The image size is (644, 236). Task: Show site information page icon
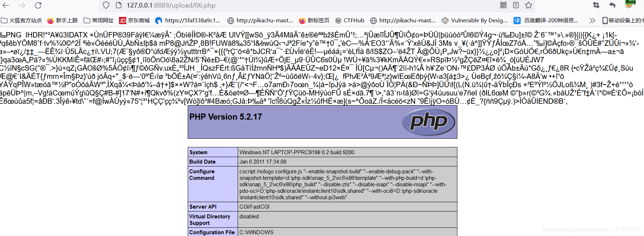click(119, 5)
